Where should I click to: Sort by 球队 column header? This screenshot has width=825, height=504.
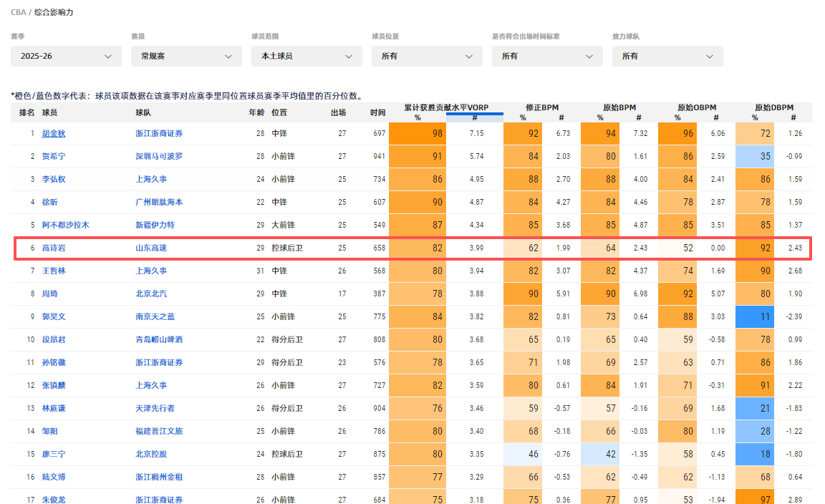[143, 112]
